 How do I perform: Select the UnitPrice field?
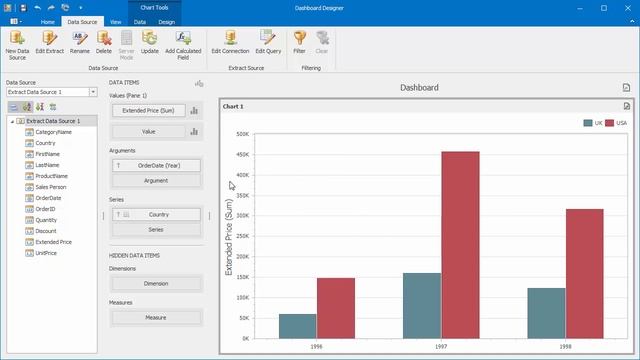(46, 253)
